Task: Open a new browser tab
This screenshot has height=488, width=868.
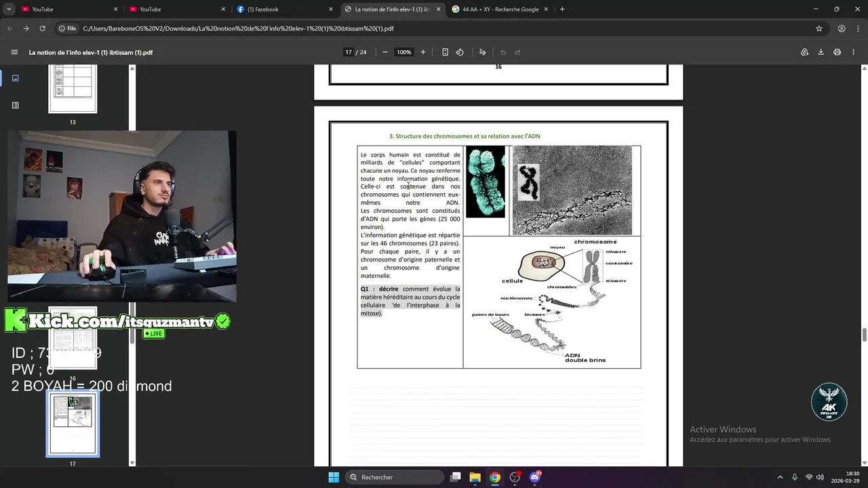Action: click(x=562, y=9)
